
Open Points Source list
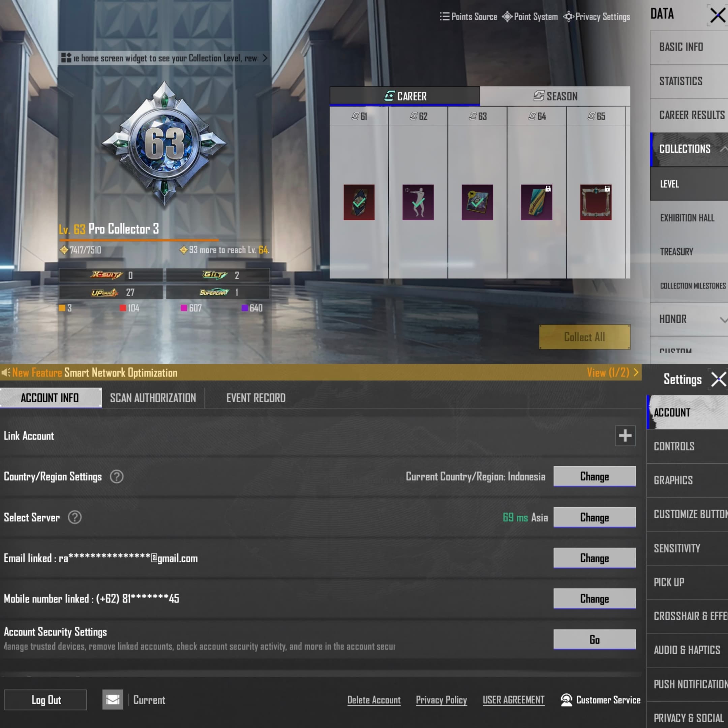tap(468, 17)
